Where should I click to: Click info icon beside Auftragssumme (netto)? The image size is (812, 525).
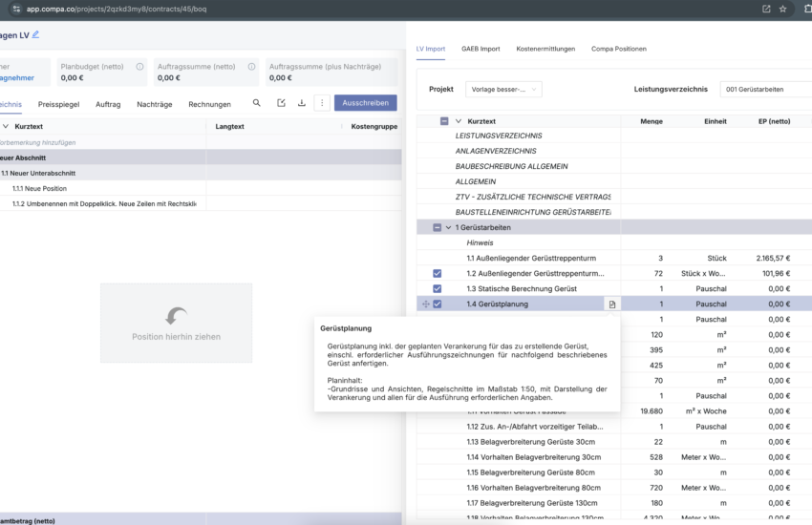(251, 67)
